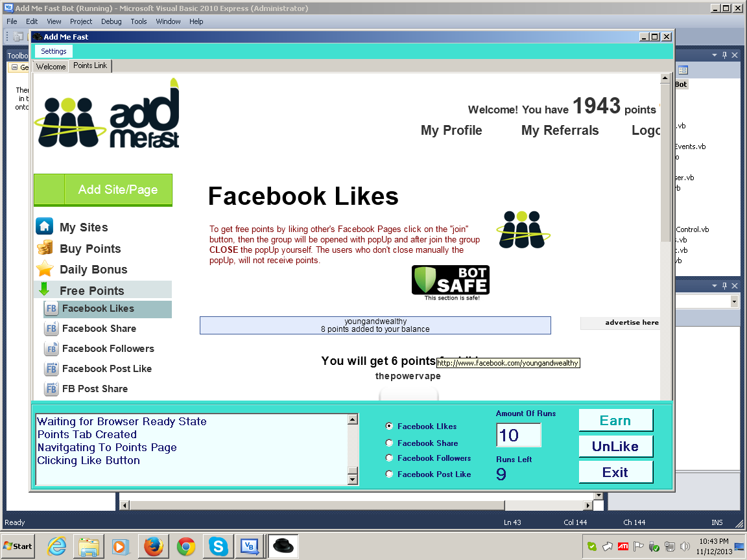Click the editor horizontal scrollbar thumb
The width and height of the screenshot is (747, 560).
coord(317,506)
